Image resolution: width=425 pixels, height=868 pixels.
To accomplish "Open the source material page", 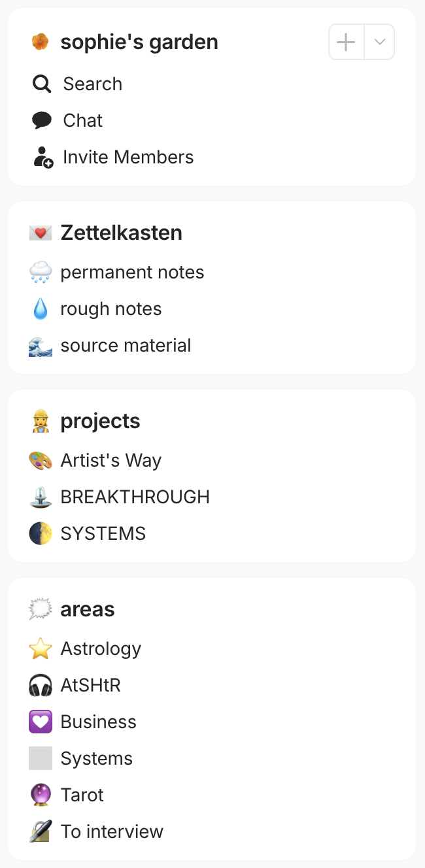I will [126, 346].
